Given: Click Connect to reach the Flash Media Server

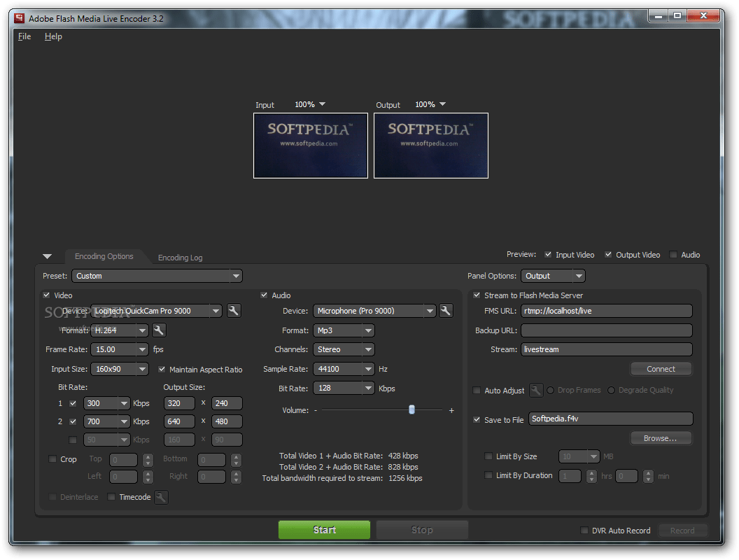Looking at the screenshot, I should point(661,368).
